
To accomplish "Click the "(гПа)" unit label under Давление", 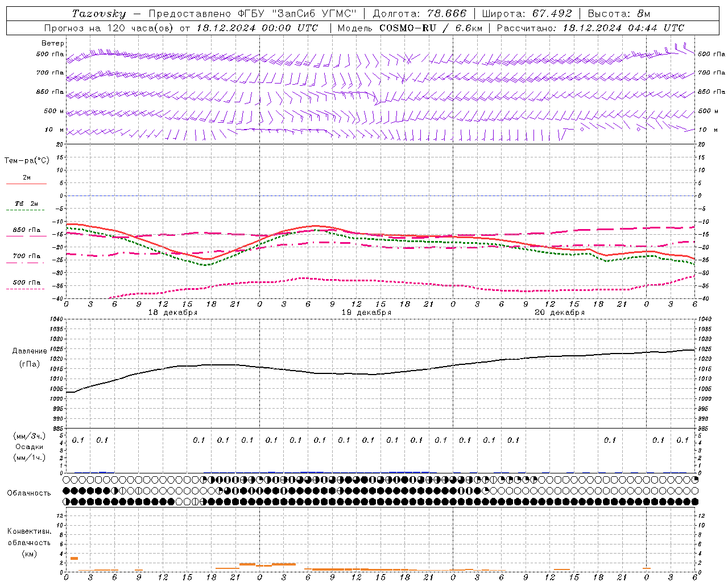I will (x=30, y=364).
